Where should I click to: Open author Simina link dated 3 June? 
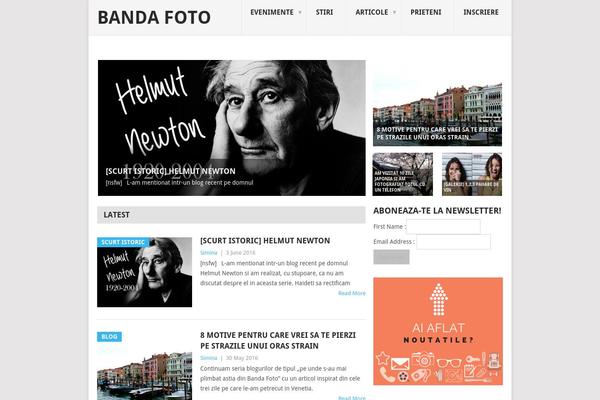pos(209,253)
